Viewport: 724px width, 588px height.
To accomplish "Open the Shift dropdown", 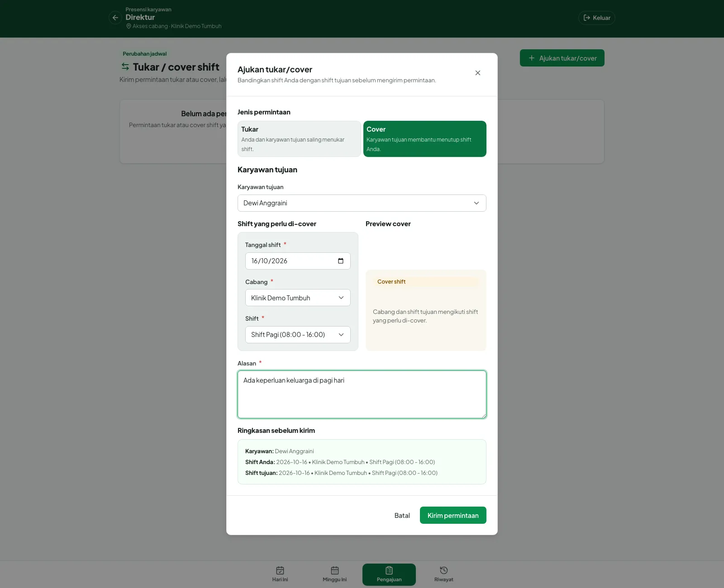I will [298, 335].
